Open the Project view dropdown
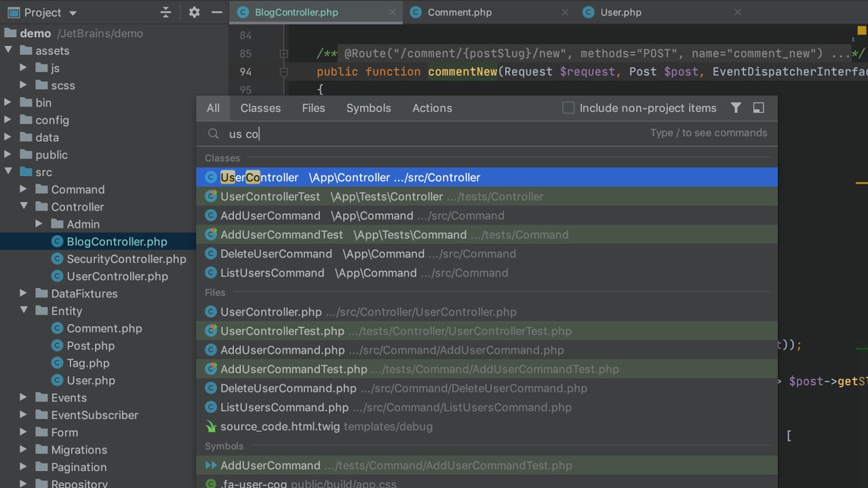This screenshot has width=868, height=488. point(73,13)
